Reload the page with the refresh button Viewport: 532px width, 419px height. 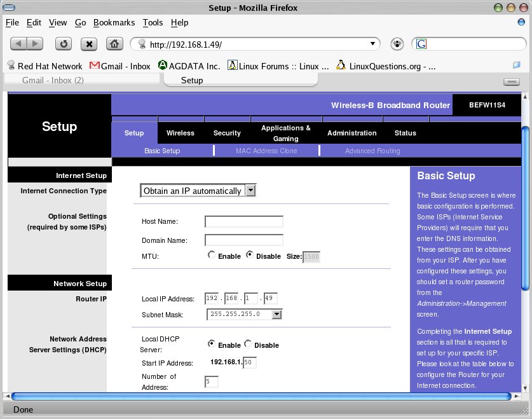tap(64, 44)
